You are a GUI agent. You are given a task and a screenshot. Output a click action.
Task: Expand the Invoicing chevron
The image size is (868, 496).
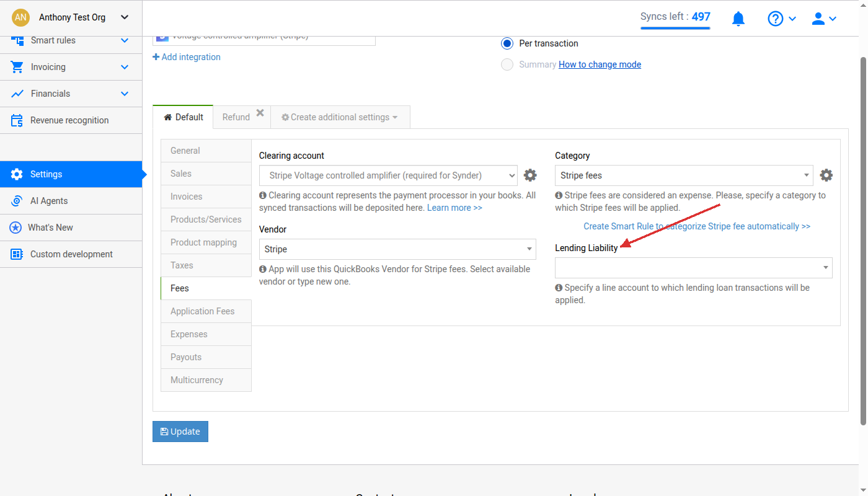click(x=125, y=67)
